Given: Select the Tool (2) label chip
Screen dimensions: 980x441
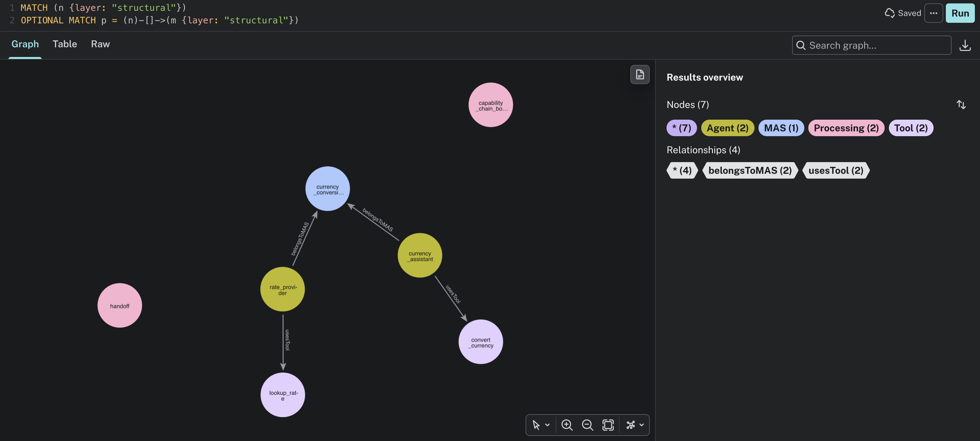Looking at the screenshot, I should coord(911,128).
